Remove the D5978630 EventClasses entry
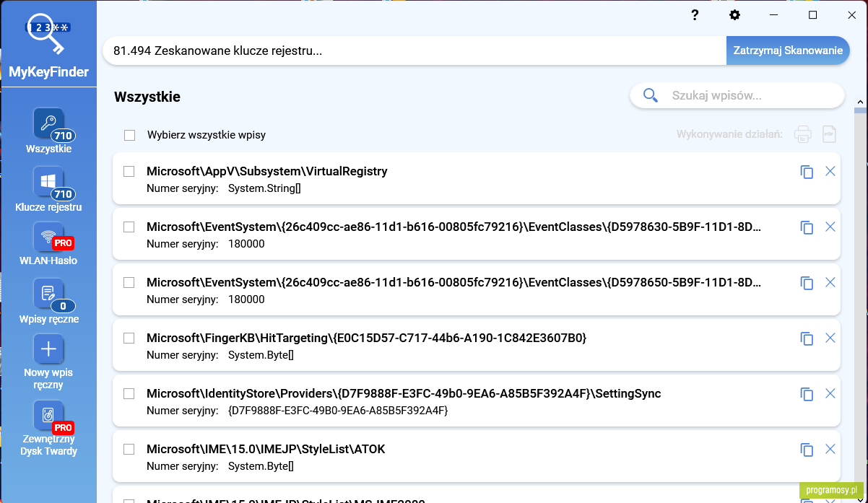 tap(830, 227)
